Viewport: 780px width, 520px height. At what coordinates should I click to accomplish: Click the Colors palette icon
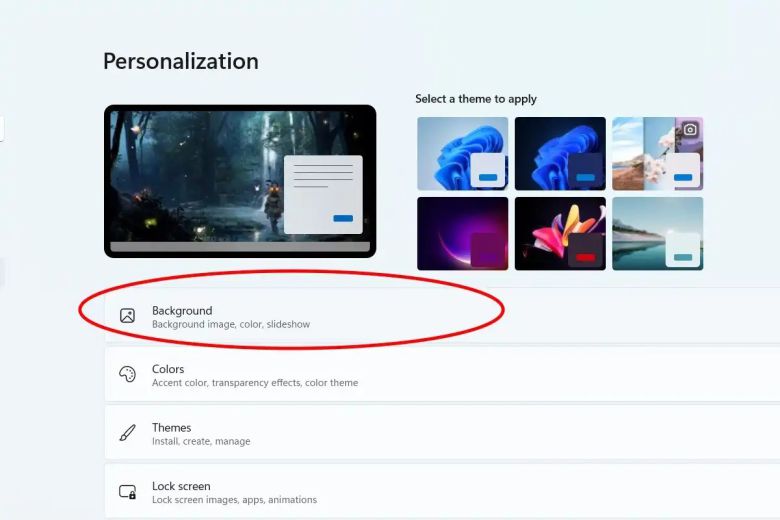point(127,374)
